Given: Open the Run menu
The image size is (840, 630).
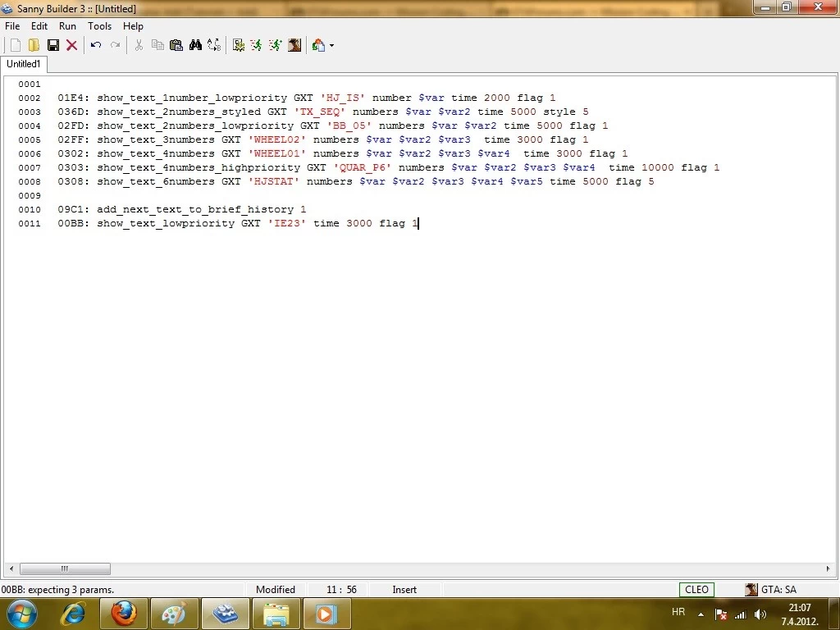Looking at the screenshot, I should tap(67, 26).
